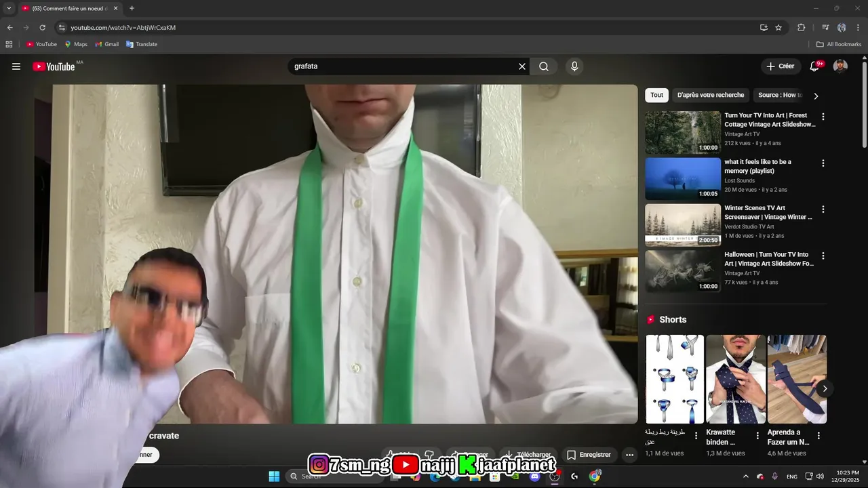Screen dimensions: 868x488
Task: Open the Chrome apps grid shortcut
Action: pyautogui.click(x=9, y=44)
